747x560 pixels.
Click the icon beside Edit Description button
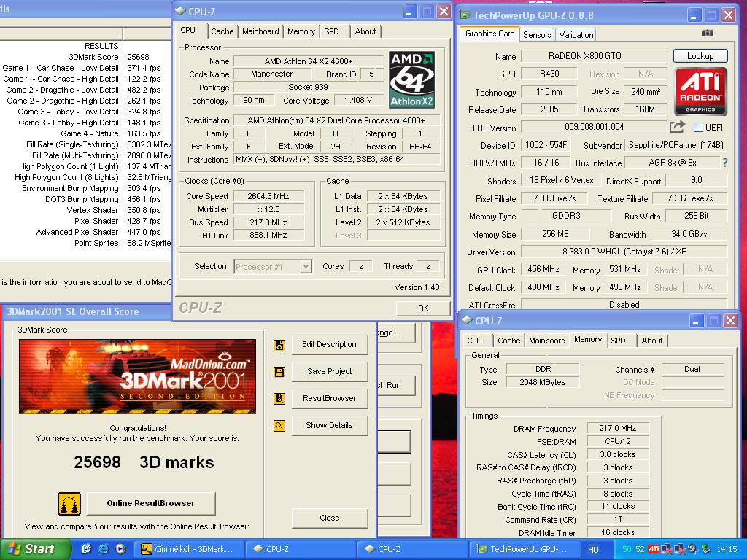(x=279, y=345)
